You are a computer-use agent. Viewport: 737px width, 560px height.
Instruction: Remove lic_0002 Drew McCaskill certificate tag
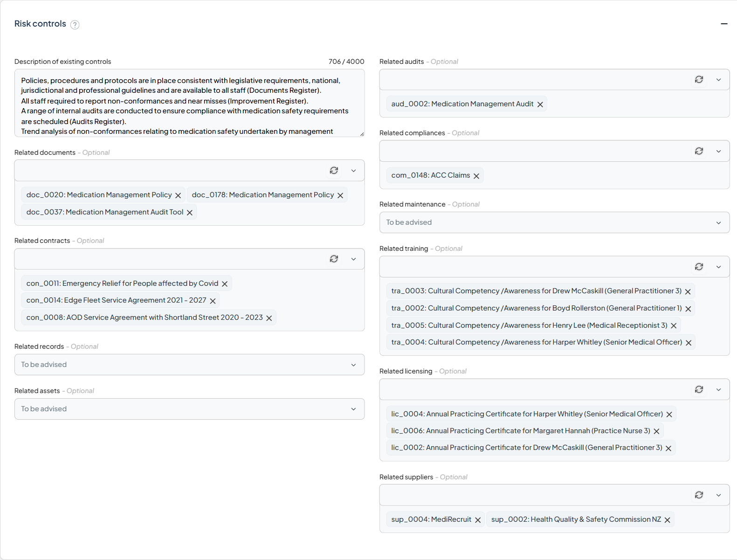pos(668,448)
